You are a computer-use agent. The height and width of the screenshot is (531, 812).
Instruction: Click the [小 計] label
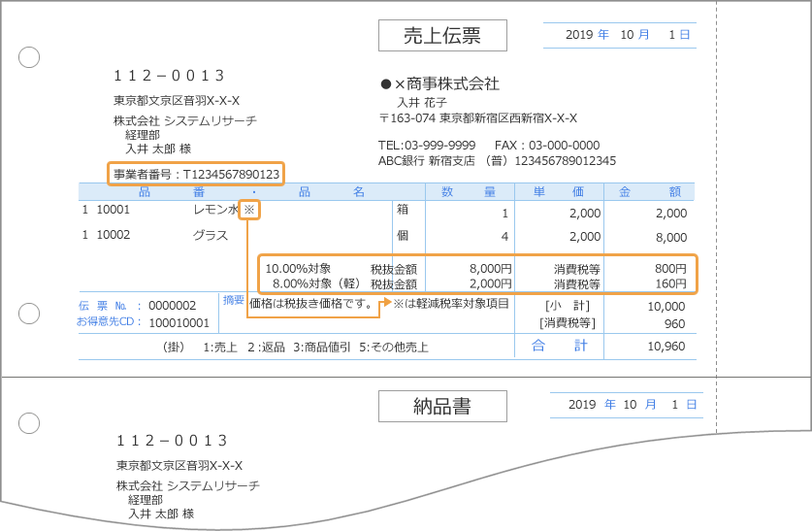[x=568, y=306]
